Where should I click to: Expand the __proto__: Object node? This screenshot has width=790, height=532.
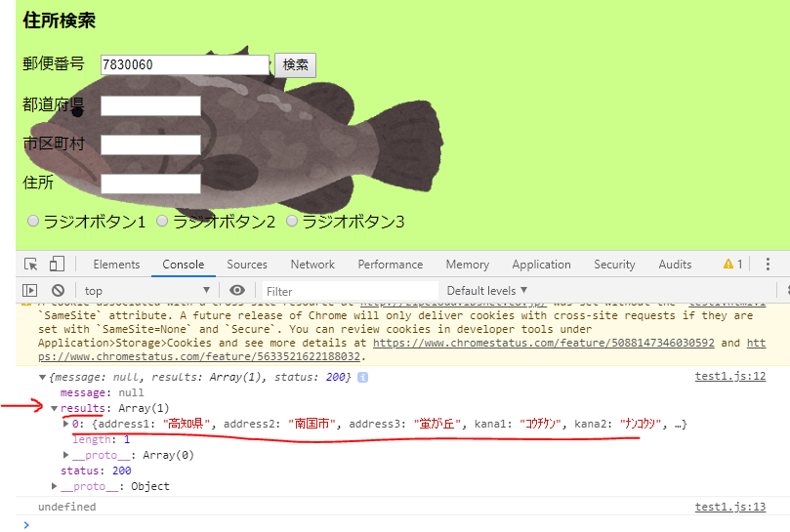click(54, 486)
